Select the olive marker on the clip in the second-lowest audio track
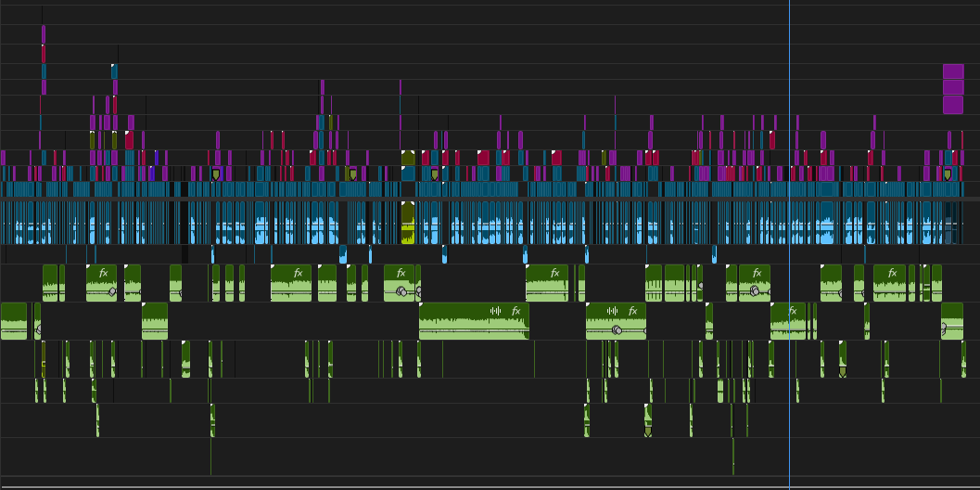 point(648,432)
